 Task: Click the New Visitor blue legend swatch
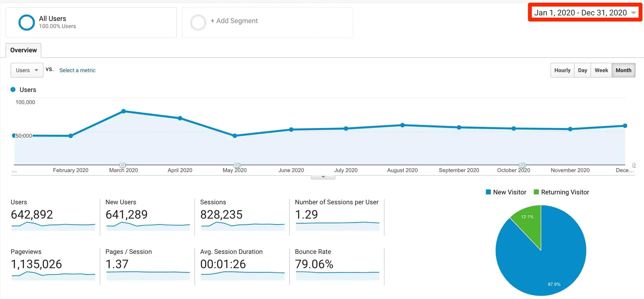488,192
